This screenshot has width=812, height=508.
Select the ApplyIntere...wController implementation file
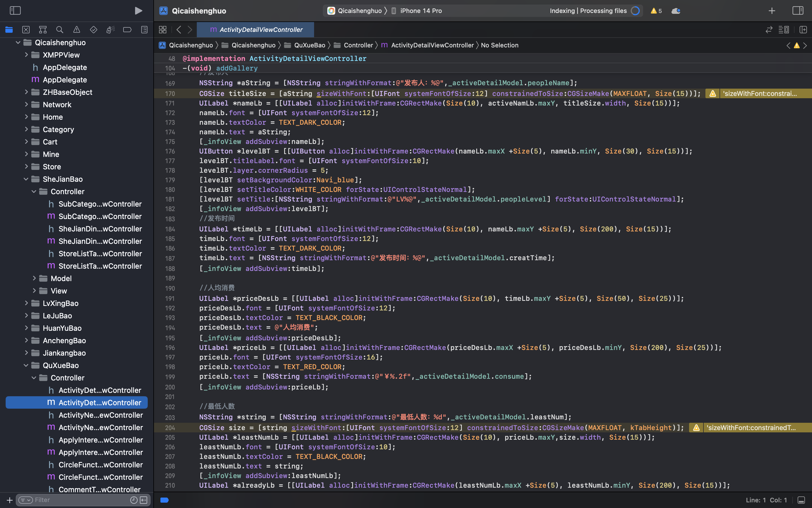point(76,452)
